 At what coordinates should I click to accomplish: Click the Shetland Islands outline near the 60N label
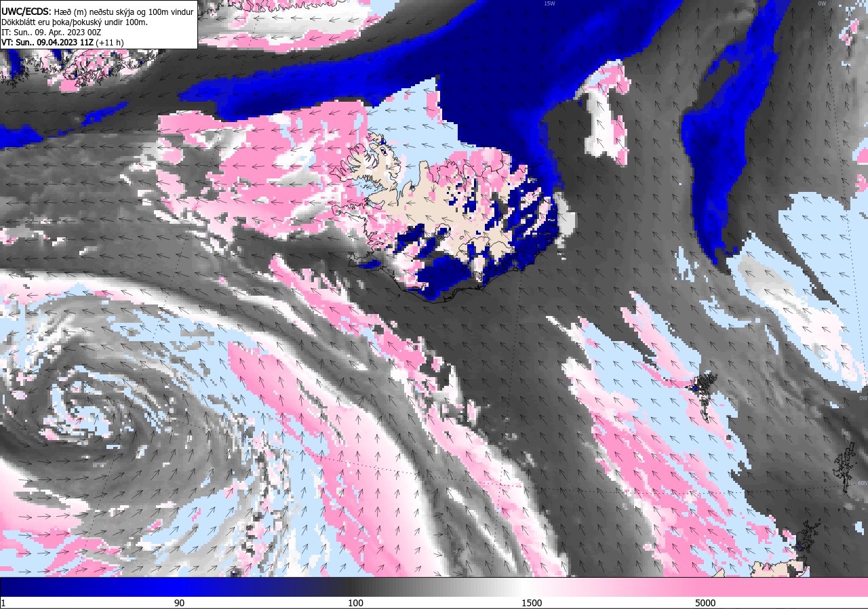pyautogui.click(x=845, y=468)
